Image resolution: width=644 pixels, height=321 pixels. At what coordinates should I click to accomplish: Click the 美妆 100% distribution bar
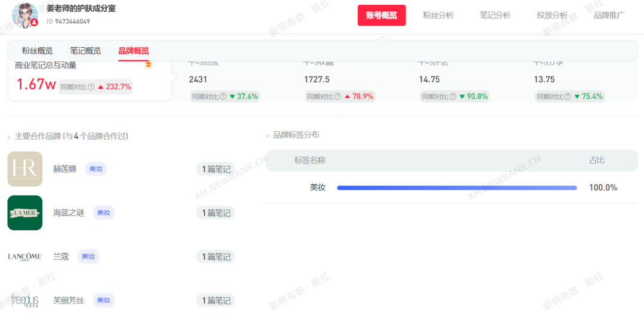pyautogui.click(x=457, y=188)
